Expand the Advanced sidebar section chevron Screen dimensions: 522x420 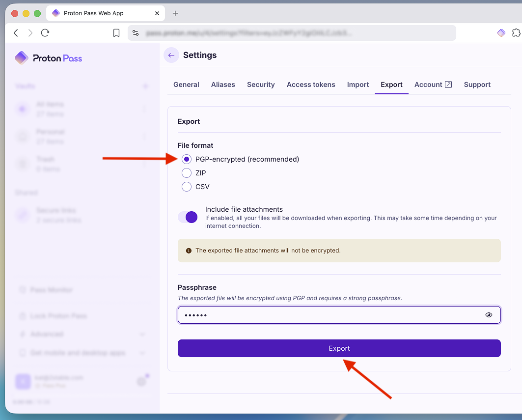tap(142, 334)
